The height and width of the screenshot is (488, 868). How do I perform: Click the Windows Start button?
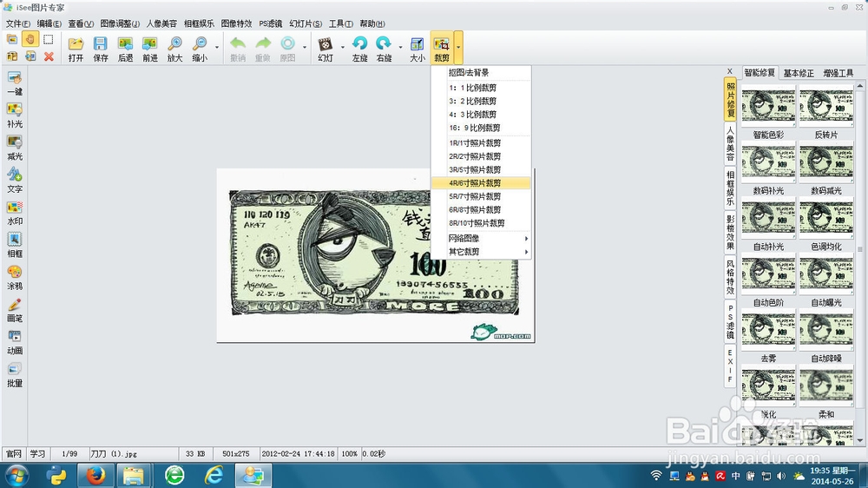pos(16,475)
